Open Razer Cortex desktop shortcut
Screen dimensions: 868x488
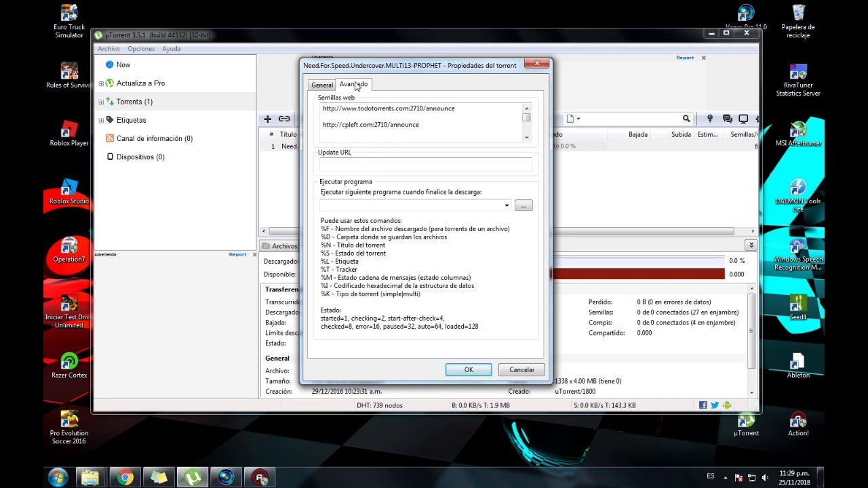[x=69, y=365]
